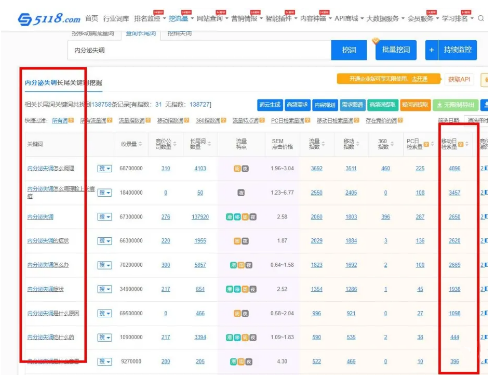The width and height of the screenshot is (488, 375).
Task: Click the keyword search input field
Action: (x=199, y=50)
